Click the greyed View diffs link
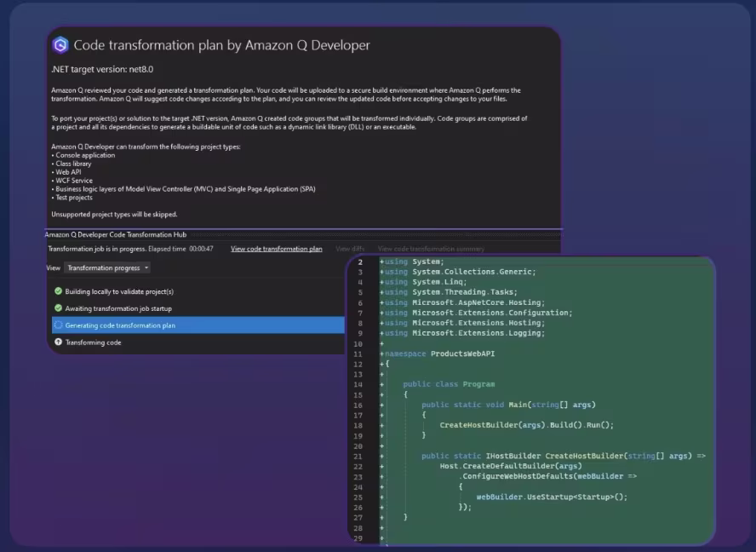This screenshot has height=552, width=756. point(350,249)
